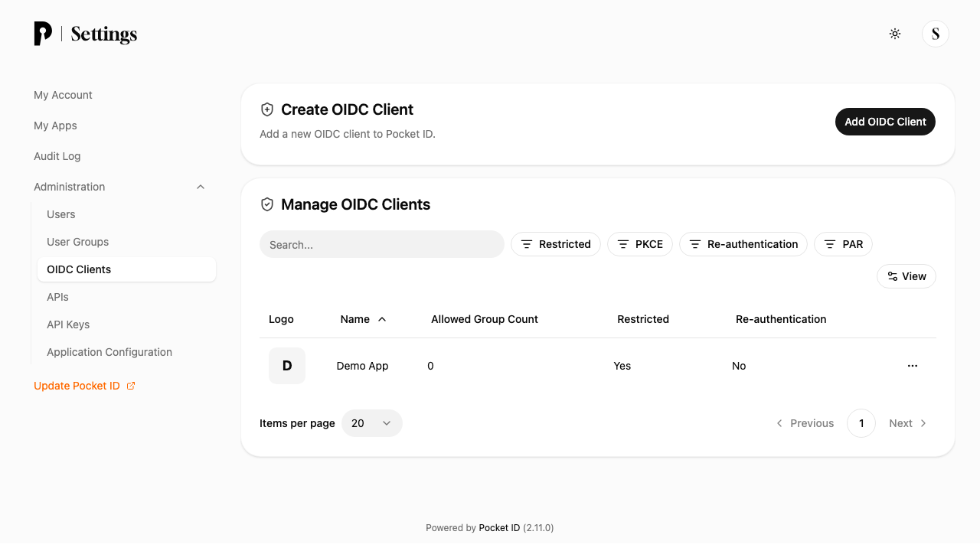Open User Groups in the sidebar
This screenshot has height=551, width=980.
point(77,242)
